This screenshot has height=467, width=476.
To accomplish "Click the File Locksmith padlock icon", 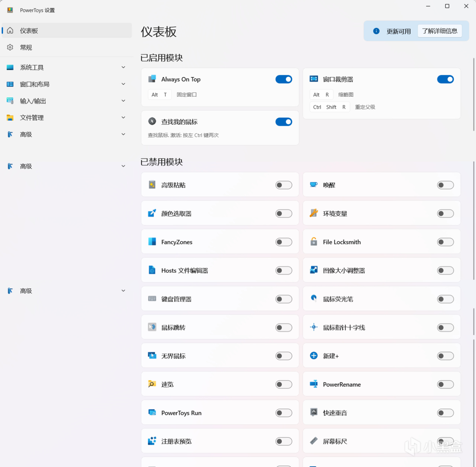I will pos(314,242).
